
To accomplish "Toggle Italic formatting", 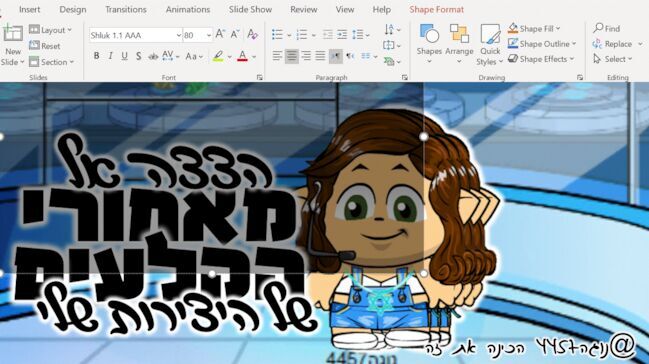I will [110, 56].
